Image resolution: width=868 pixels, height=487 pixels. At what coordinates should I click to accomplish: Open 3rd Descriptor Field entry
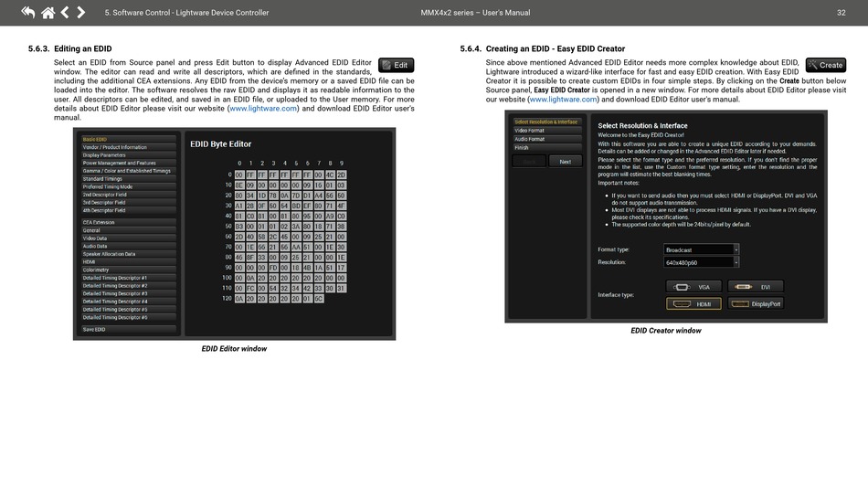(x=129, y=203)
